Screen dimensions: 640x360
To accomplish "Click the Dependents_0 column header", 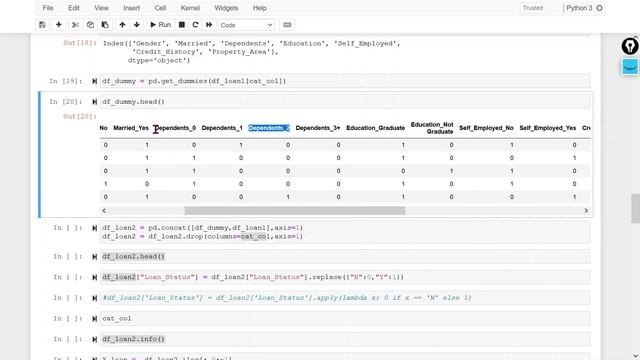I will (x=175, y=128).
